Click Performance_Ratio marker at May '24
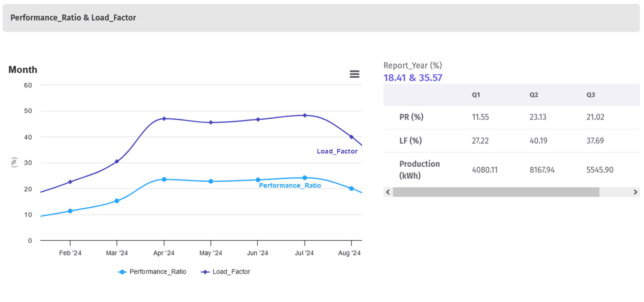The height and width of the screenshot is (302, 644). pyautogui.click(x=211, y=181)
